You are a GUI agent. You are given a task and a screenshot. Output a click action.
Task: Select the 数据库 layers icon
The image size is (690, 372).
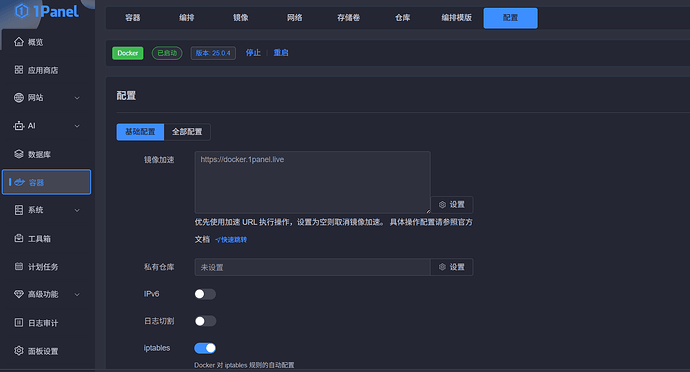18,154
